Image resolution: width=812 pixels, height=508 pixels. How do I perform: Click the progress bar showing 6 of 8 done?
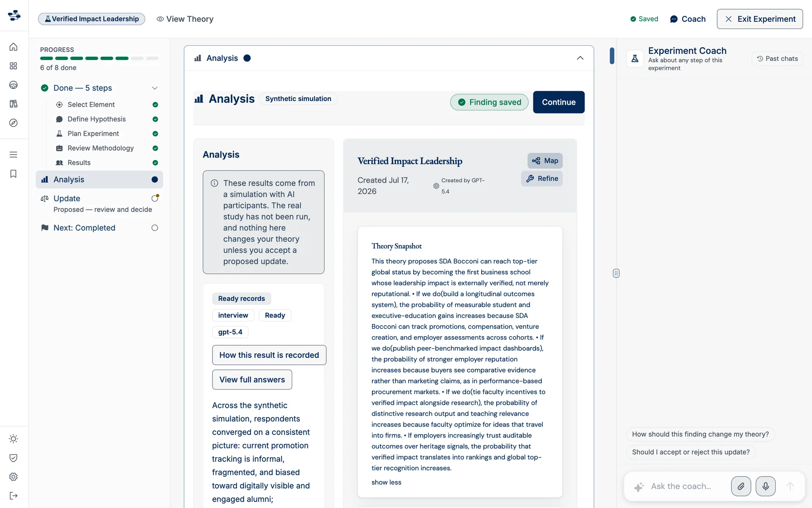[x=99, y=59]
